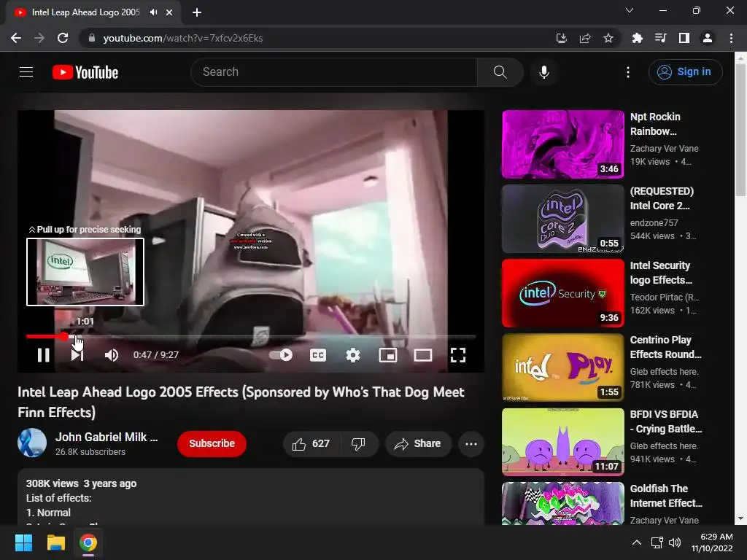This screenshot has width=747, height=560.
Task: Click Chrome icon in taskbar
Action: point(88,542)
